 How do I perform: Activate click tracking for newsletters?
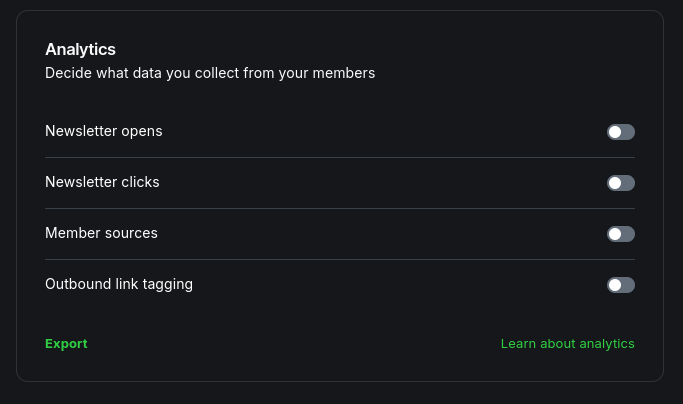[x=620, y=183]
